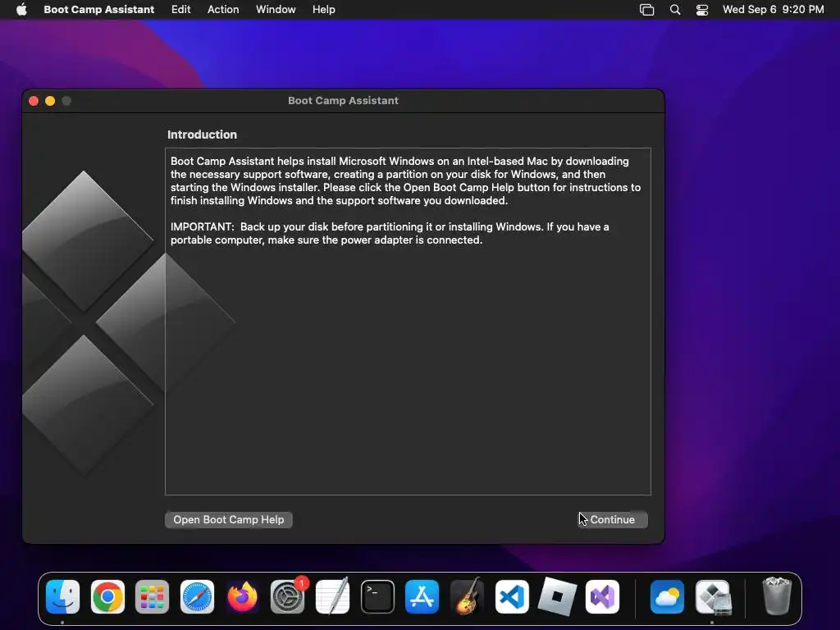Viewport: 840px width, 630px height.
Task: Open the Boot Camp Assistant app menu
Action: click(98, 10)
